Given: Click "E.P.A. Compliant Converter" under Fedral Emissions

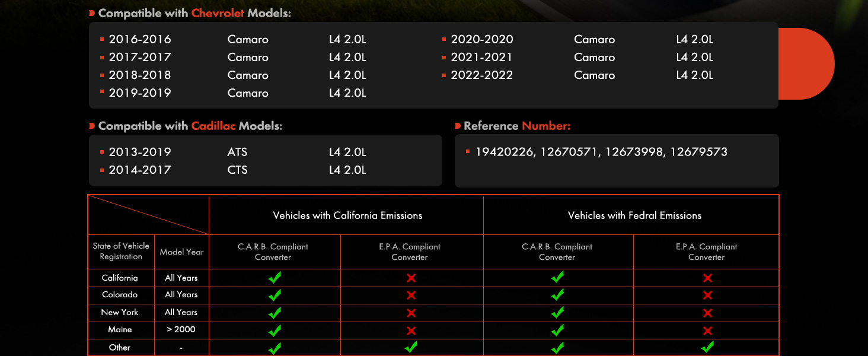Looking at the screenshot, I should (x=706, y=252).
